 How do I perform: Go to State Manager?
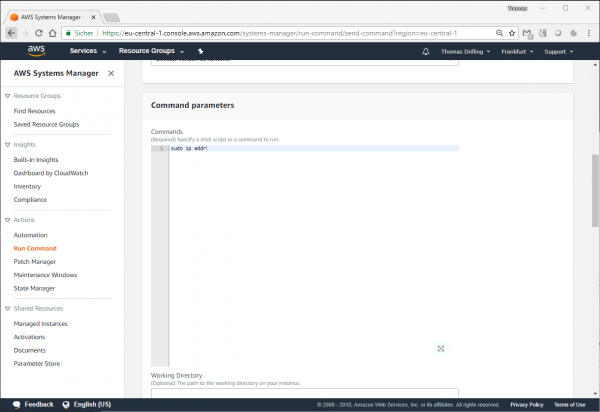(34, 288)
